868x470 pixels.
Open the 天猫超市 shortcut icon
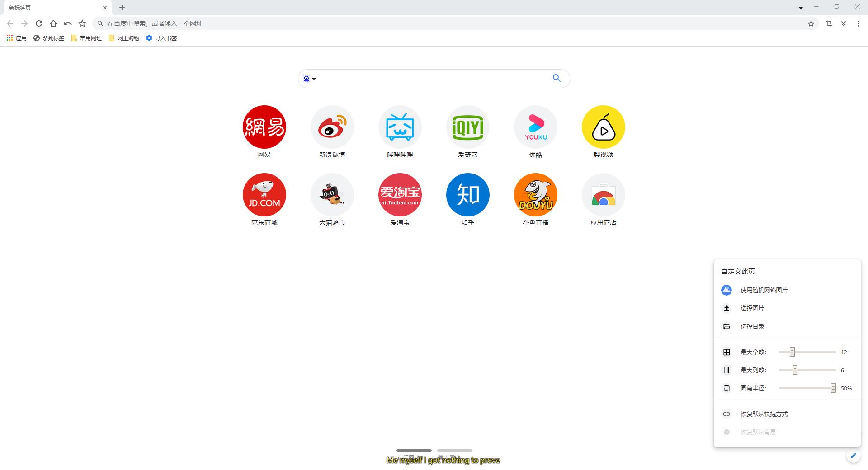[332, 195]
